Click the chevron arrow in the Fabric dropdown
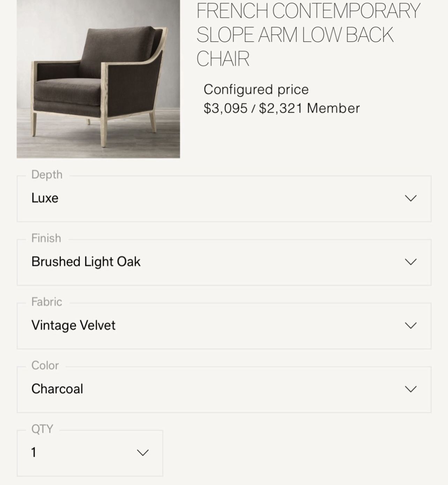Image resolution: width=448 pixels, height=485 pixels. (x=411, y=325)
